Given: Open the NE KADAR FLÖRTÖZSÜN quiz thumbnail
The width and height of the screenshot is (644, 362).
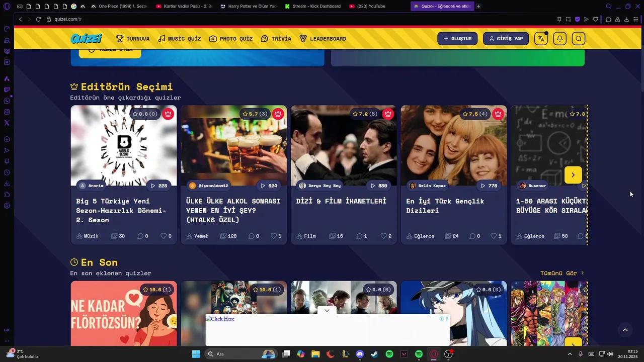Looking at the screenshot, I should tap(123, 313).
